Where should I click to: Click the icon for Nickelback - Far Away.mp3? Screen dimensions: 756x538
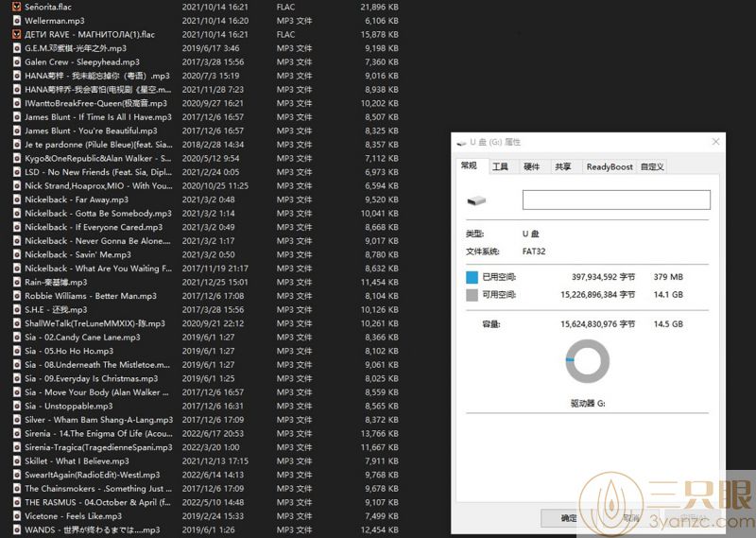click(17, 200)
